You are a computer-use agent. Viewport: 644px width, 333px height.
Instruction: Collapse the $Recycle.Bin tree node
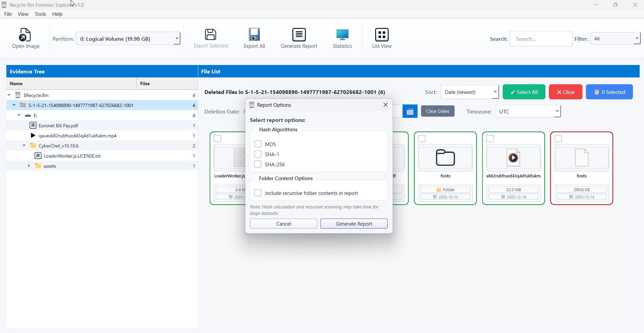pos(9,95)
